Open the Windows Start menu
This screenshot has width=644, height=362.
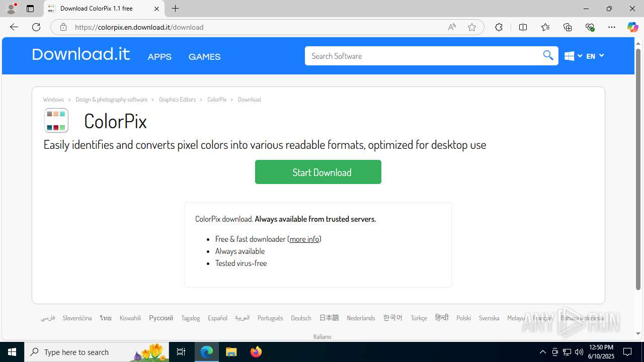(x=12, y=352)
